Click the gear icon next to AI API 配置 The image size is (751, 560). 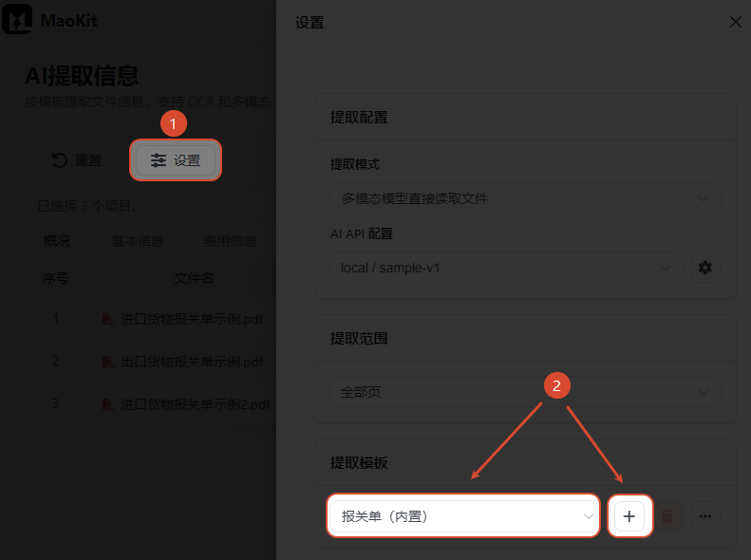(x=705, y=268)
